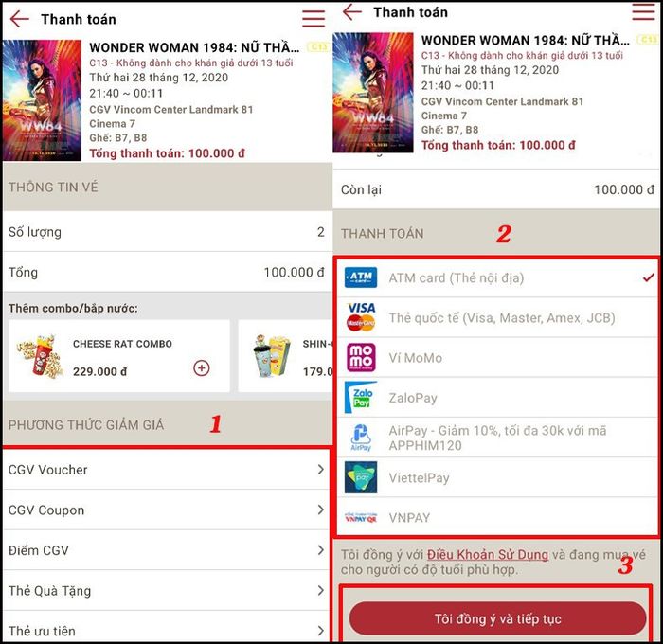This screenshot has width=663, height=644.
Task: Select the ViettelPay logo
Action: [361, 477]
